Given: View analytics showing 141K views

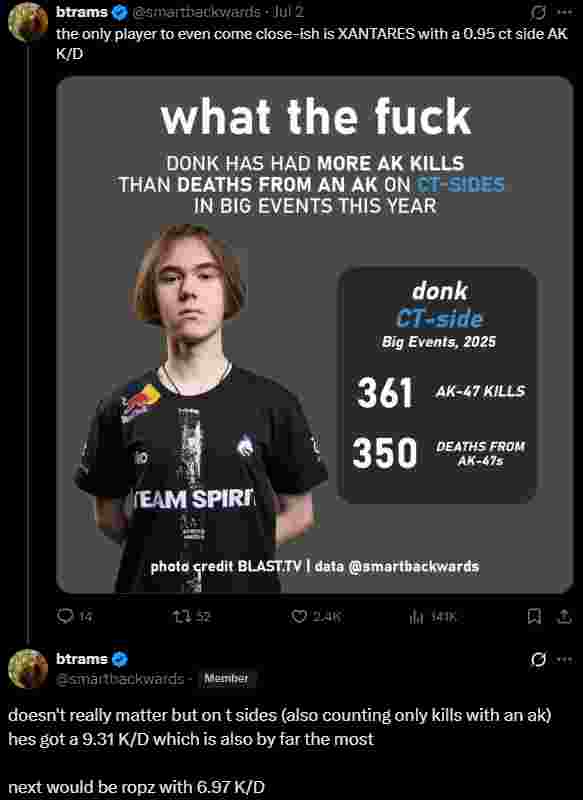Looking at the screenshot, I should (433, 617).
